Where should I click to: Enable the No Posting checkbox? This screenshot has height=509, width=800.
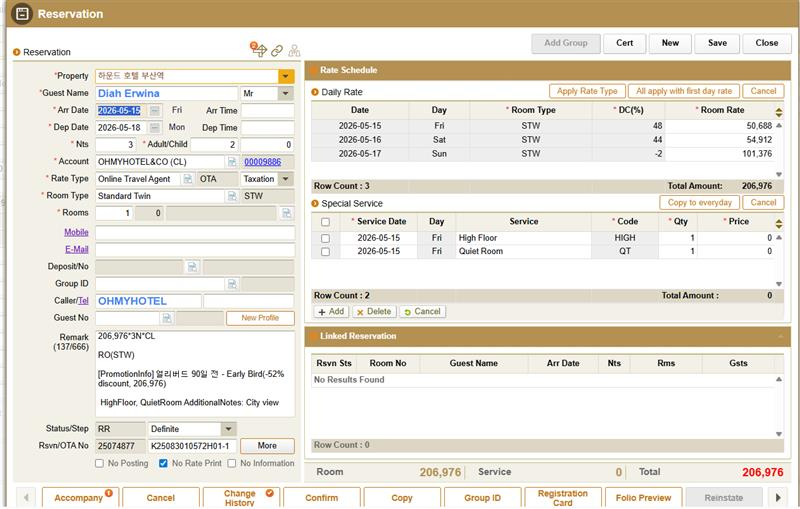[99, 463]
